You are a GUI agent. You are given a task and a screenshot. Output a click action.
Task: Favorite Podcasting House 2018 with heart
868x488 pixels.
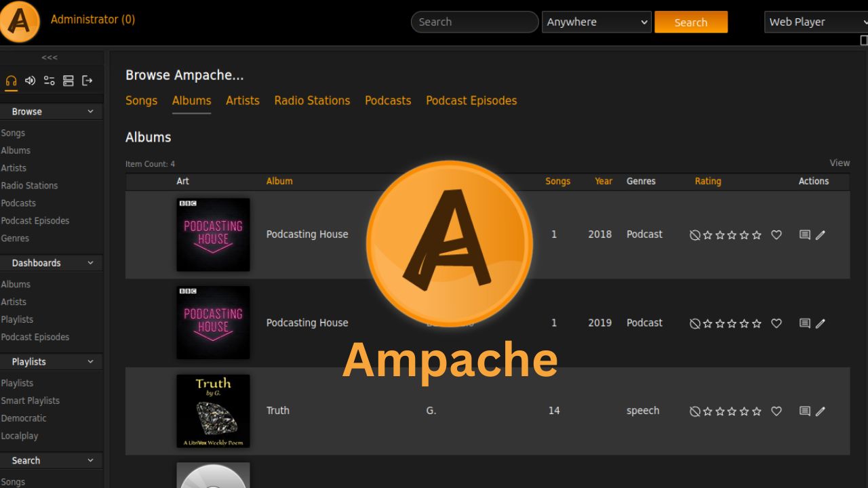pos(777,235)
